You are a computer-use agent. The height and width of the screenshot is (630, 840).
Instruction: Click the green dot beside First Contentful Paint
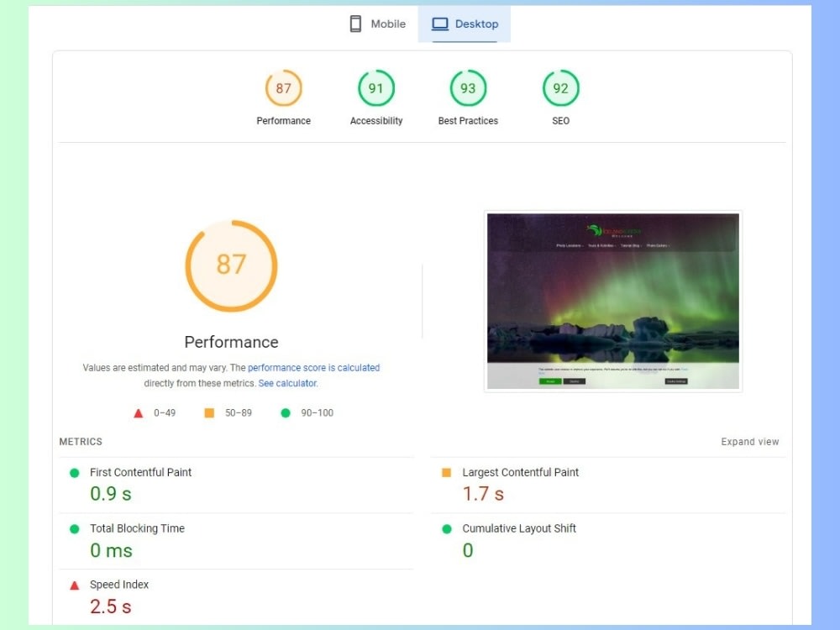tap(75, 472)
